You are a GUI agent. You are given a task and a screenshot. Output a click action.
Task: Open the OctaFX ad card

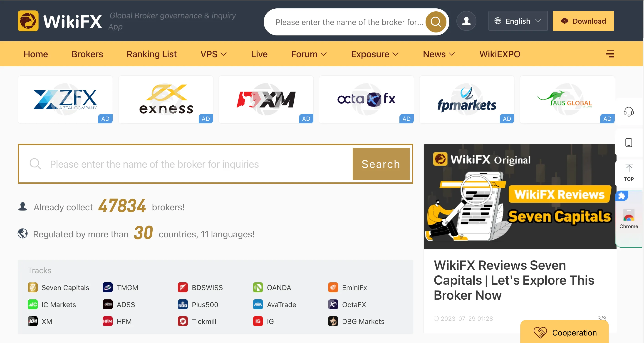[x=367, y=99]
